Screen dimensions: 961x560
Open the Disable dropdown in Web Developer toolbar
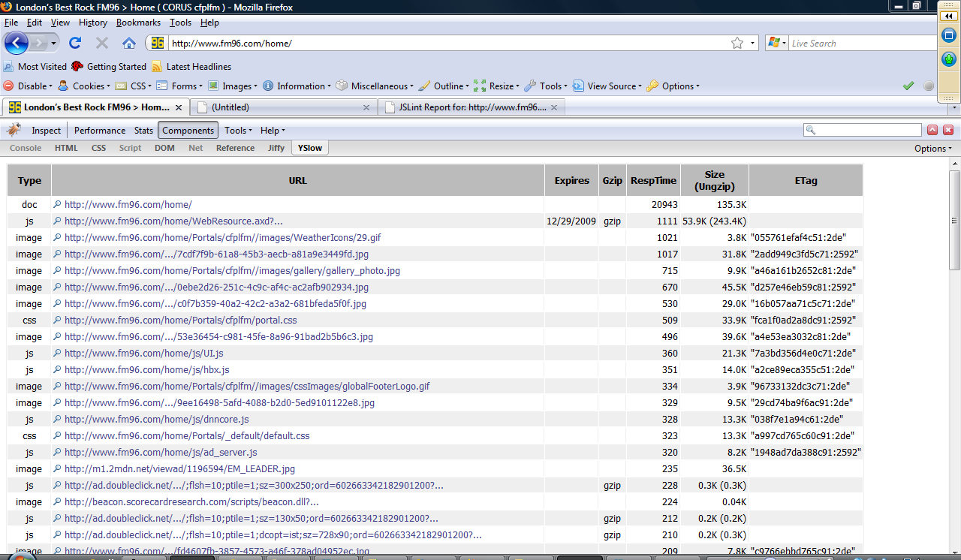(28, 86)
